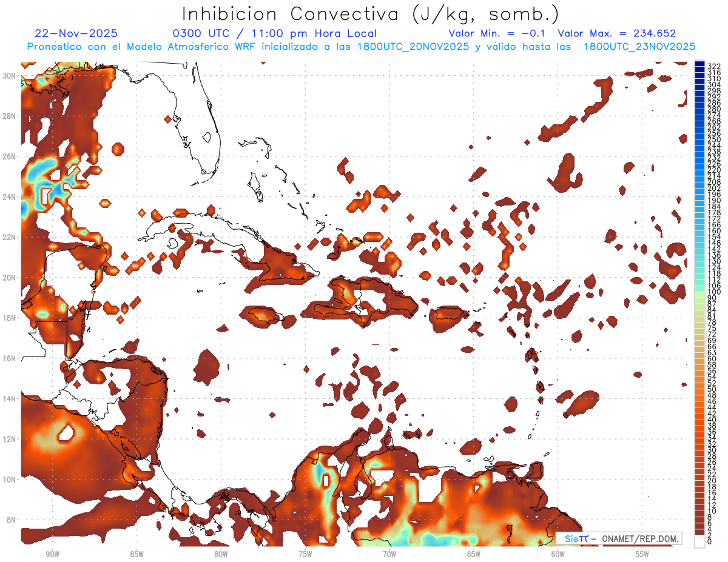
Task: Click the time label '0300 UTC / 11:00 pm Hora Local'
Action: [275, 34]
